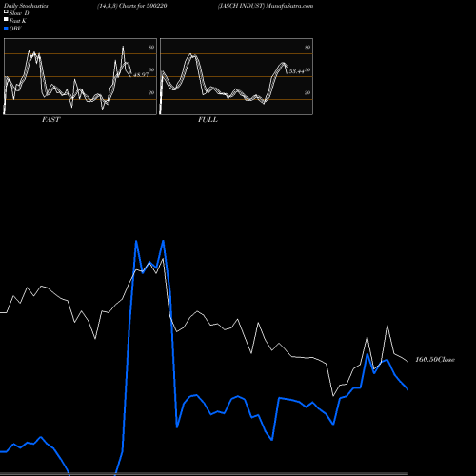Click the FULL stochastic chart panel
Viewport: 476px width, 476px height.
coord(236,76)
